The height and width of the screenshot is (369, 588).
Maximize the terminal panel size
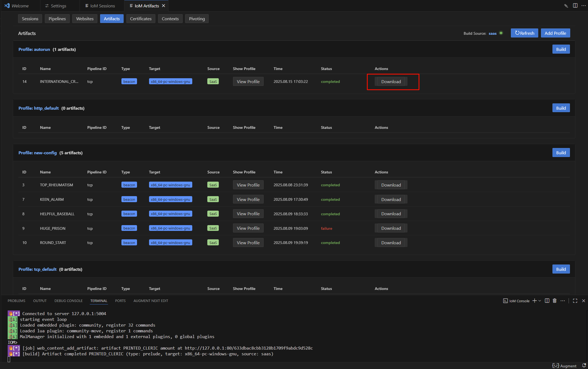tap(575, 301)
